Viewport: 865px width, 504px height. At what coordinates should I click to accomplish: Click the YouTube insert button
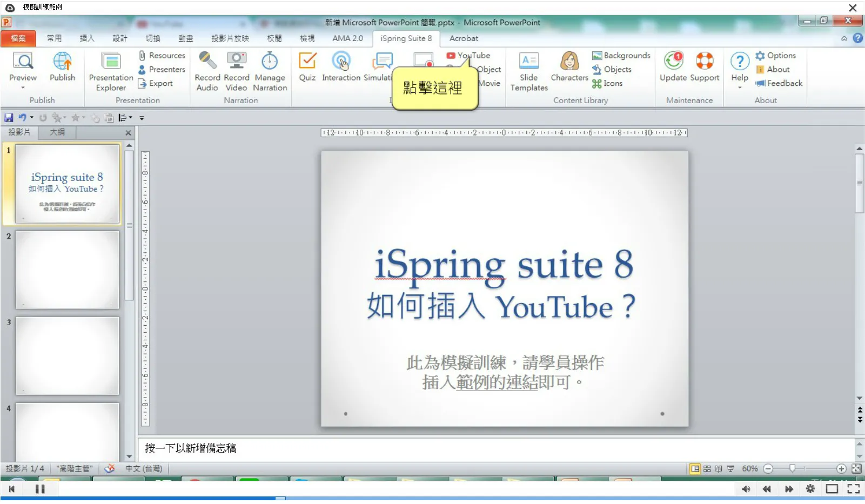coord(468,55)
